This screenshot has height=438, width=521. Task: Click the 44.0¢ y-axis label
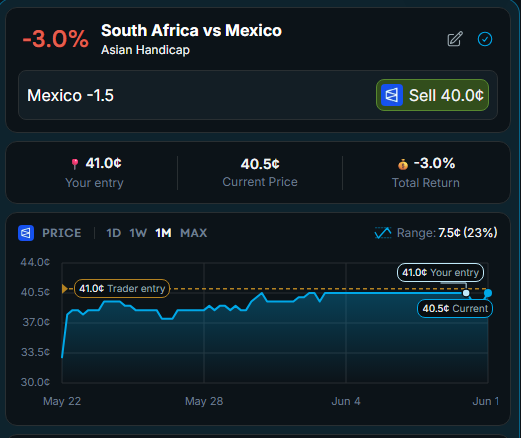point(35,262)
